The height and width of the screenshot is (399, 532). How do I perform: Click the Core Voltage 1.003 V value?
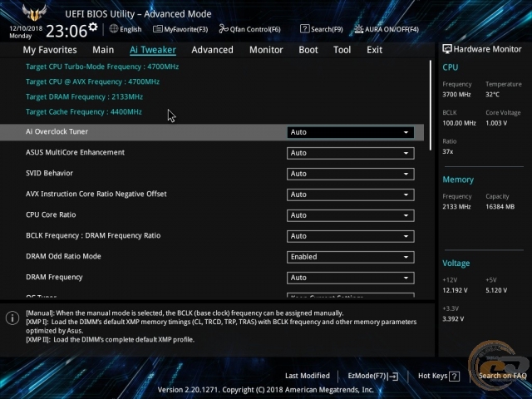point(496,123)
